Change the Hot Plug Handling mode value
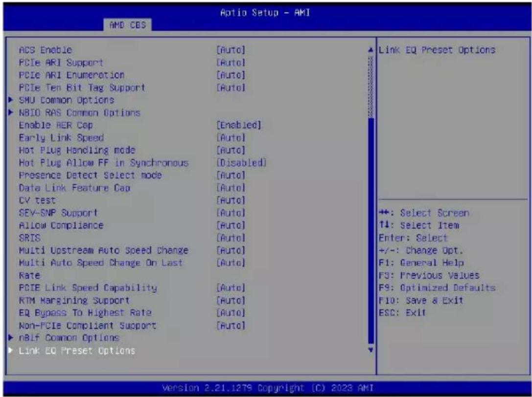This screenshot has height=397, width=532. point(231,150)
